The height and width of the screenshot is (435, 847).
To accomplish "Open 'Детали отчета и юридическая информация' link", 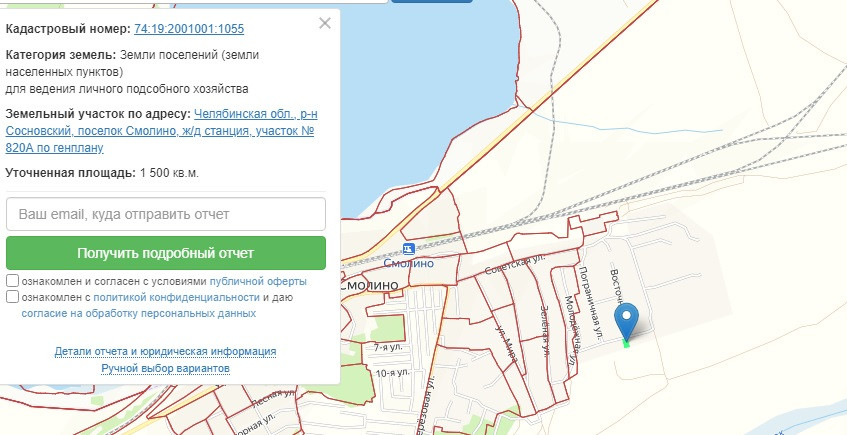I will click(165, 352).
